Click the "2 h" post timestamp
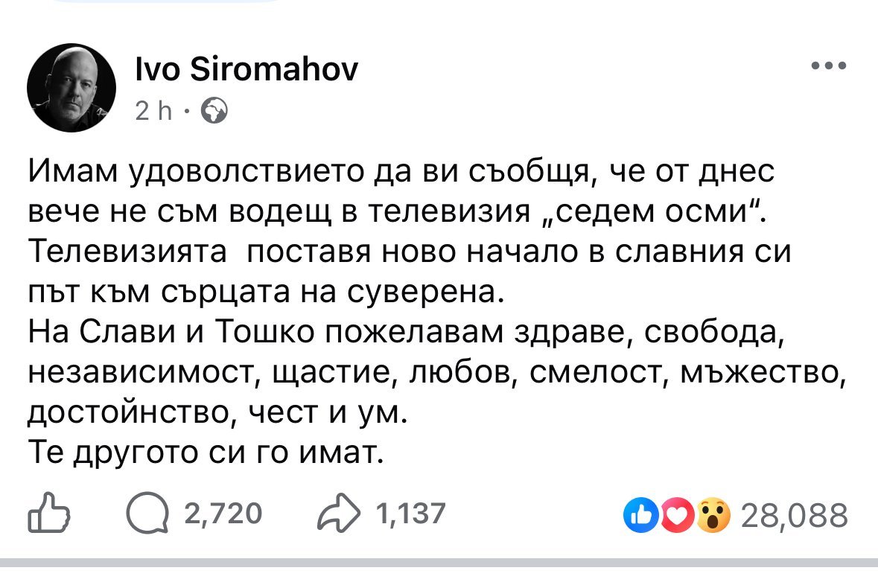The image size is (878, 588). [153, 112]
